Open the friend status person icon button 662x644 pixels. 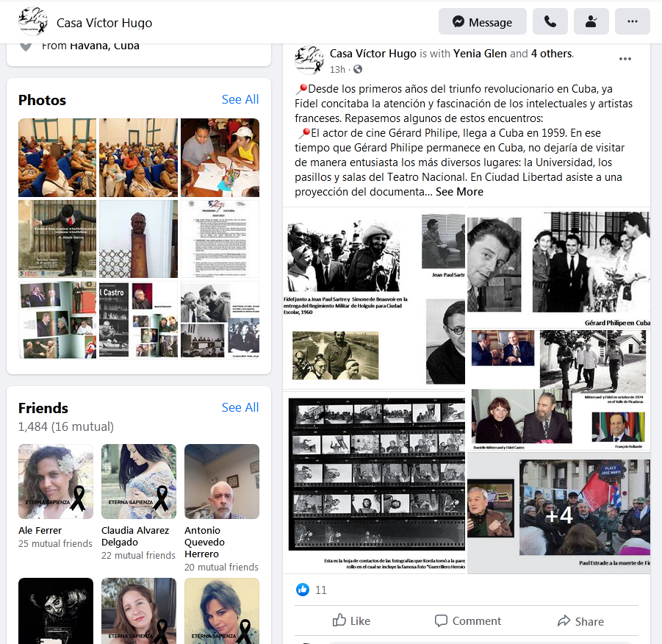(591, 21)
